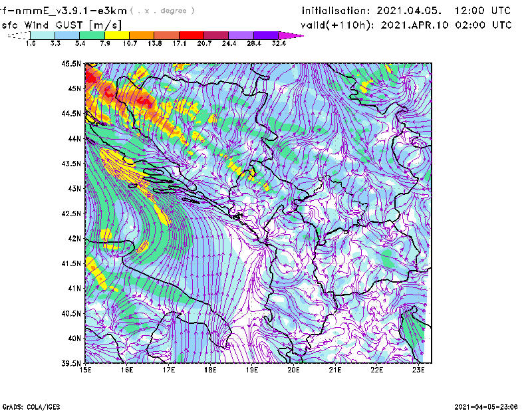Click the 16E longitude label

click(127, 370)
